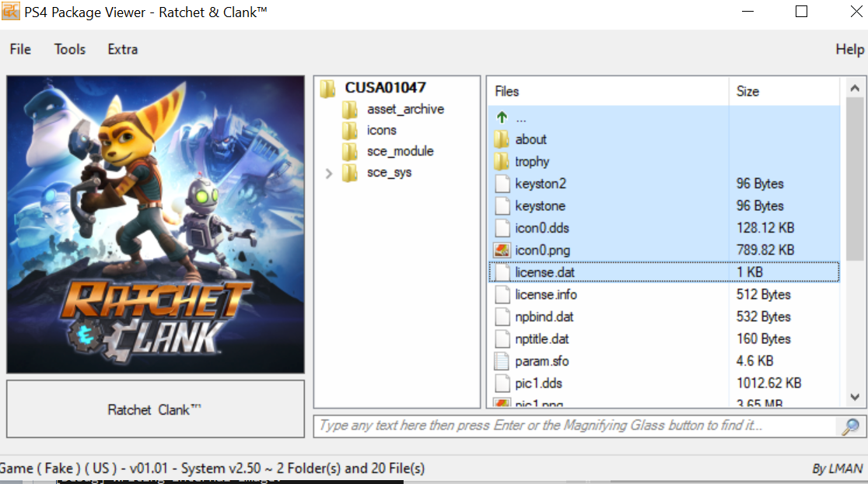Click the param.sfo document icon
The height and width of the screenshot is (484, 868).
point(502,360)
